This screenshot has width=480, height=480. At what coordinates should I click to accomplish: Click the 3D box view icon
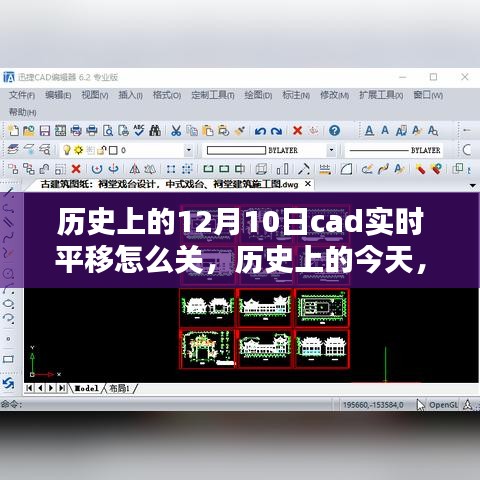point(261,169)
